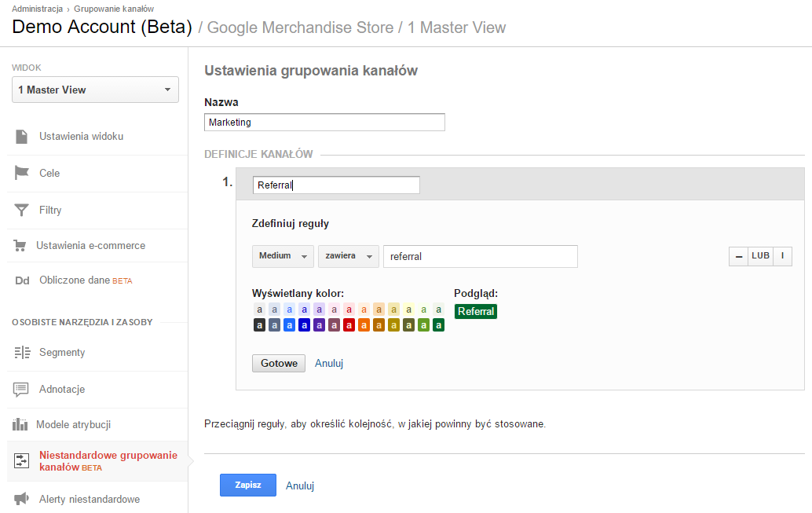
Task: Click Anuluj link next to Gotowe
Action: (329, 364)
